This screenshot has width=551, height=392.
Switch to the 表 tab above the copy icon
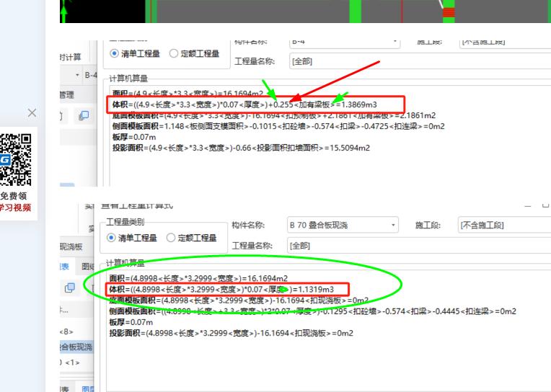coord(65,267)
